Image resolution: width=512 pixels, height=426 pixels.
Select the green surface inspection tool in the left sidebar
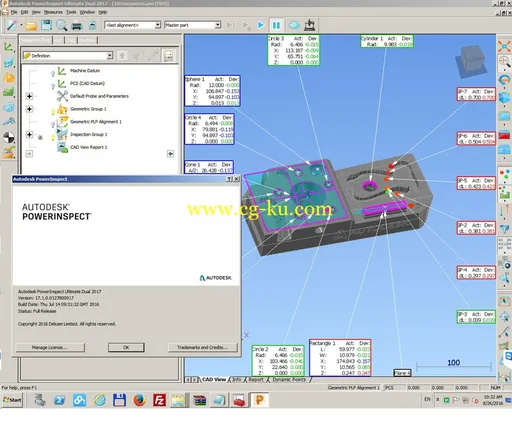(x=9, y=92)
